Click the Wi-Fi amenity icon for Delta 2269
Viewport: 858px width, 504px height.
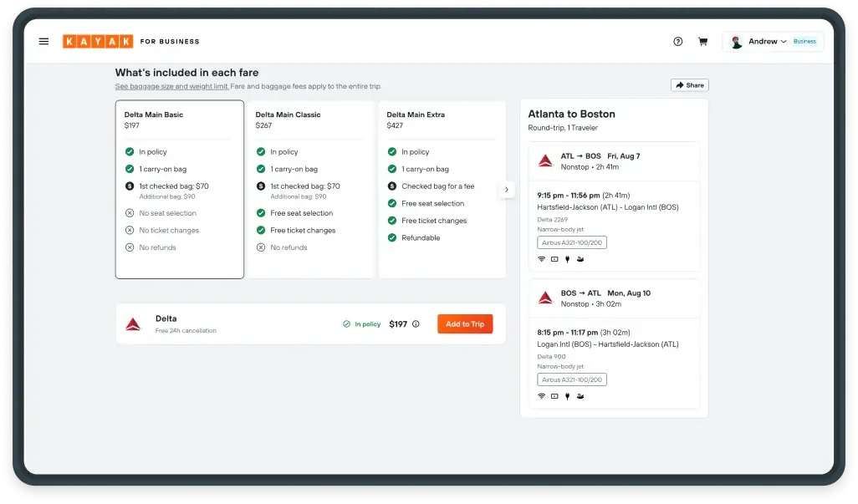click(541, 259)
